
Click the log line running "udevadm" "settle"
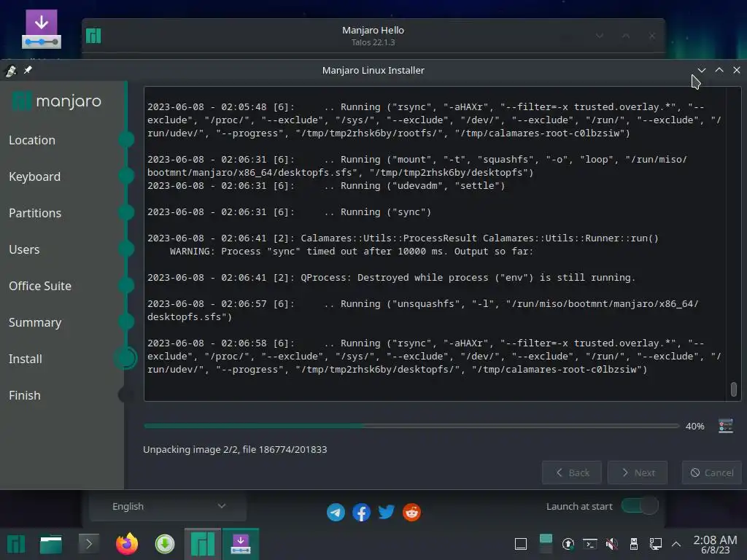[326, 186]
